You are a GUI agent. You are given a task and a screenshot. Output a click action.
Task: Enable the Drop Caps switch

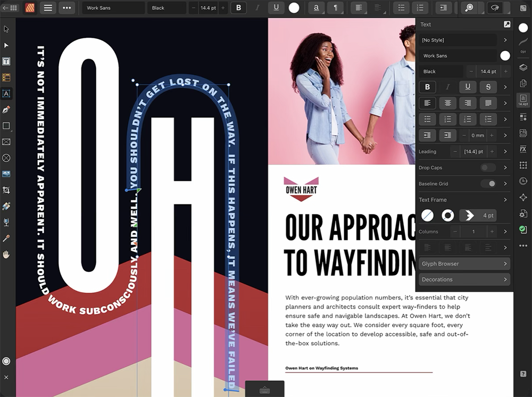click(488, 168)
